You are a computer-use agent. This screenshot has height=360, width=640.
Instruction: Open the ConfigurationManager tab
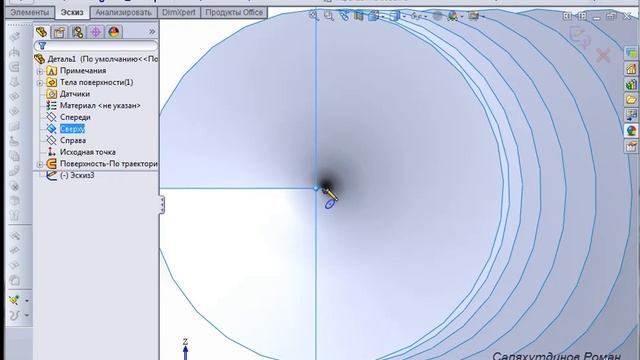(77, 32)
